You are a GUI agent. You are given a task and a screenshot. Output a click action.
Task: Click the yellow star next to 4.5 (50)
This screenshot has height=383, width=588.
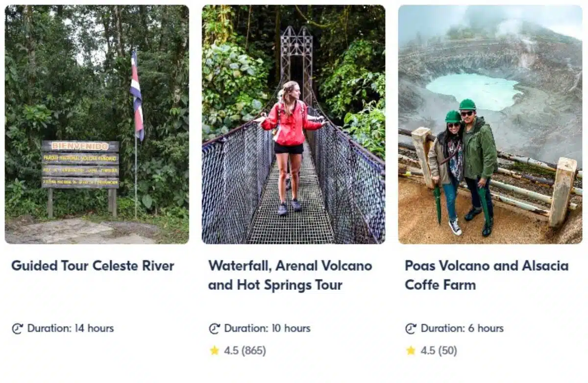pos(411,351)
